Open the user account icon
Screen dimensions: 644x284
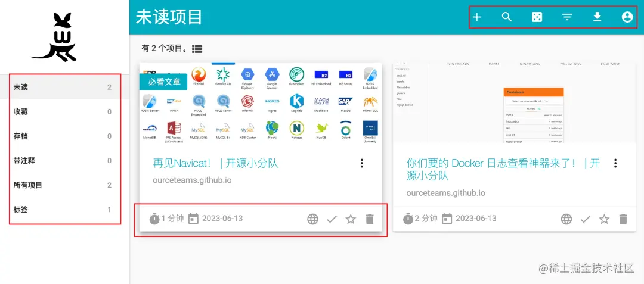tap(627, 17)
